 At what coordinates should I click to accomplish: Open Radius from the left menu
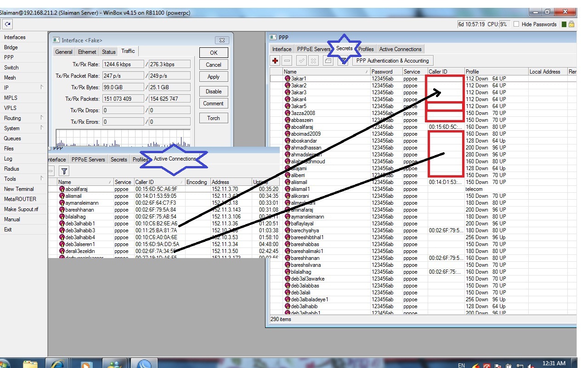[11, 169]
